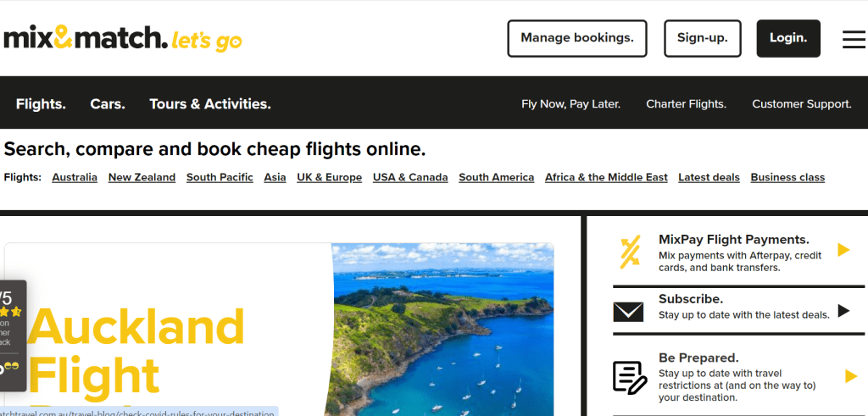Follow the Business class link

(x=787, y=178)
